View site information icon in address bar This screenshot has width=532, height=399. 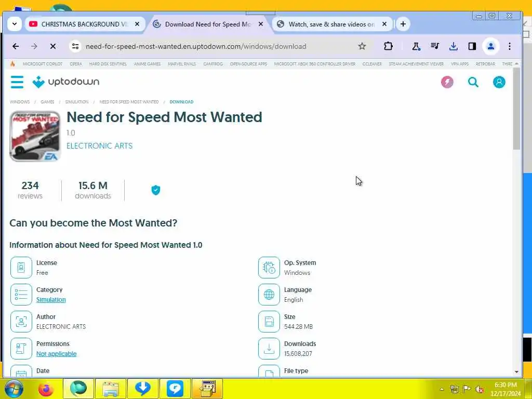tap(75, 46)
